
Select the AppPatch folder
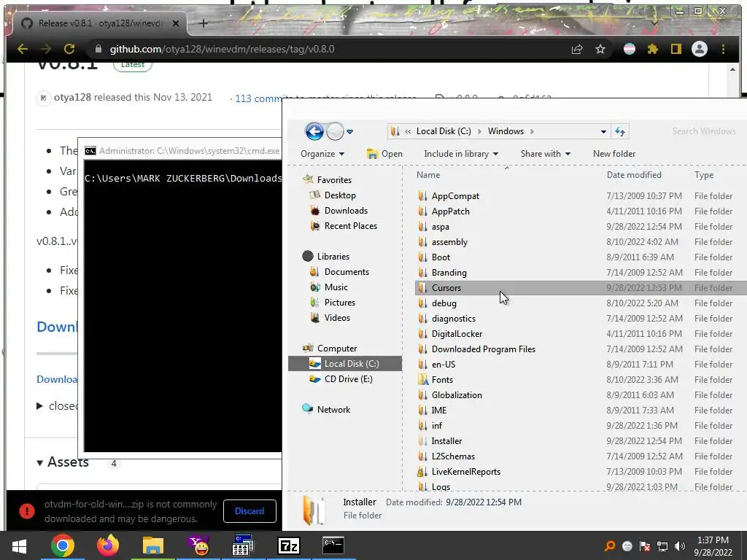click(x=450, y=211)
